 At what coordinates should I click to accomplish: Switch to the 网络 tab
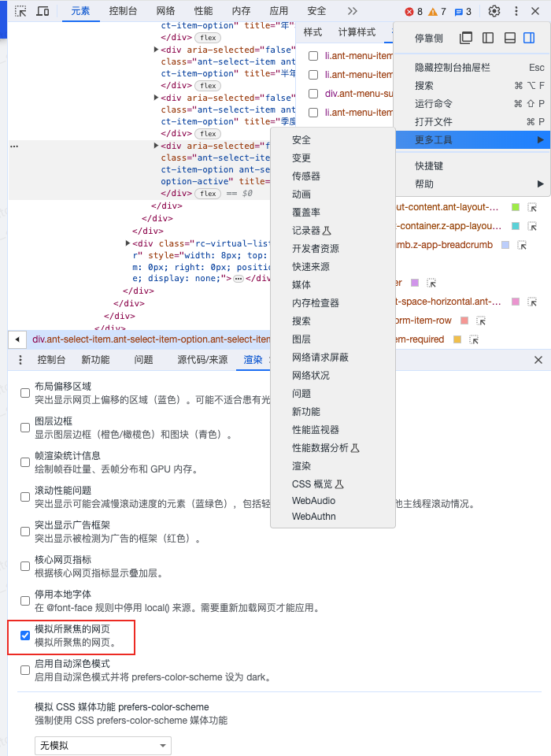[165, 11]
